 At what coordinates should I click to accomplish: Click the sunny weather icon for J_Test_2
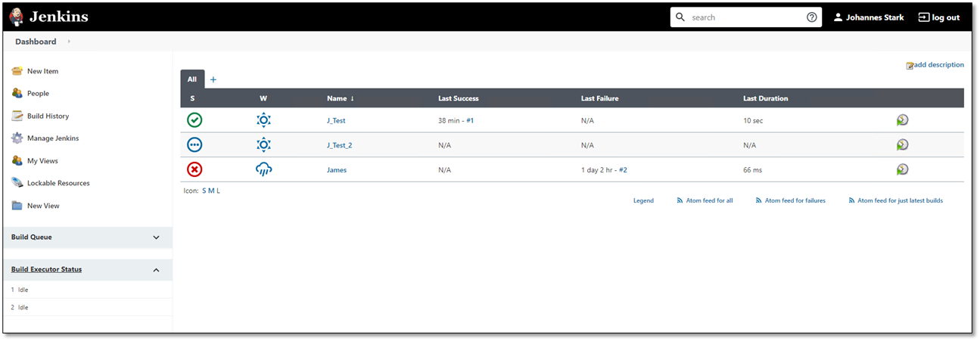pos(263,144)
